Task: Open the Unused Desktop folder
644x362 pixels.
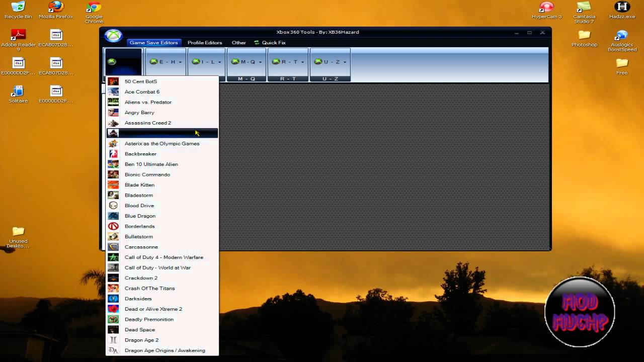Action: click(18, 237)
